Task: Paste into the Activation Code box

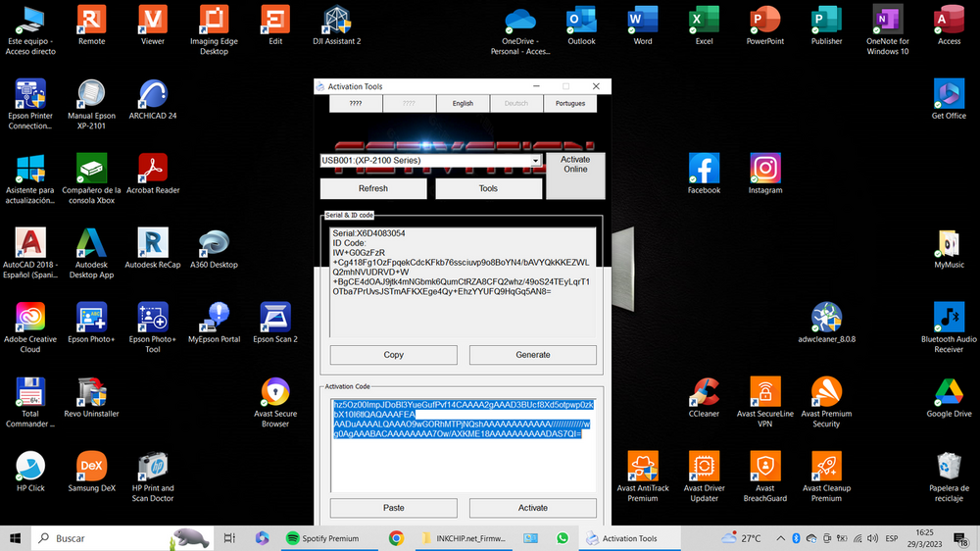Action: pyautogui.click(x=393, y=508)
